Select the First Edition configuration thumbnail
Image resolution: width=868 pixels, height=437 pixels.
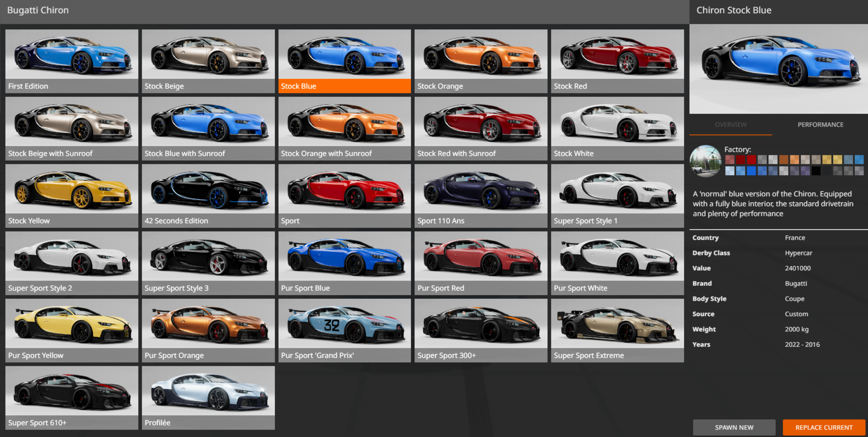pyautogui.click(x=72, y=61)
